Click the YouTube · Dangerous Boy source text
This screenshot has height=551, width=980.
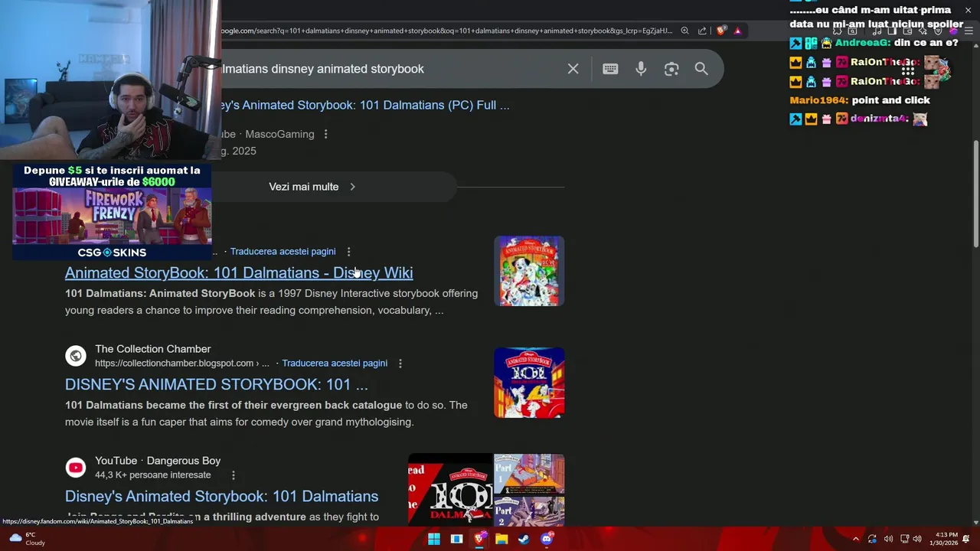[158, 461]
